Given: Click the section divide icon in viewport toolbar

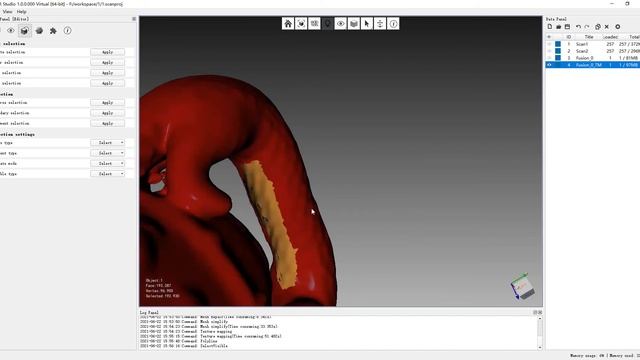Looking at the screenshot, I should click(x=380, y=24).
